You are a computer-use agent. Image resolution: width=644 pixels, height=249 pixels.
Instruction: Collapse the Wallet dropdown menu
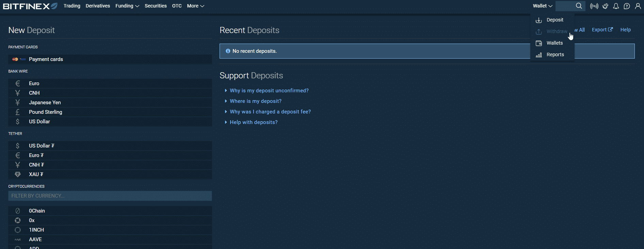542,6
